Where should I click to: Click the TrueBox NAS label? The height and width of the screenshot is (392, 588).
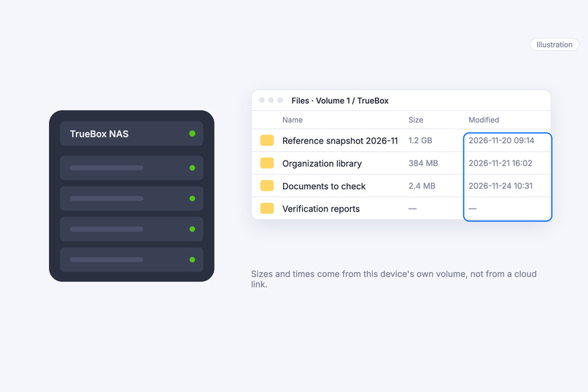pyautogui.click(x=99, y=134)
